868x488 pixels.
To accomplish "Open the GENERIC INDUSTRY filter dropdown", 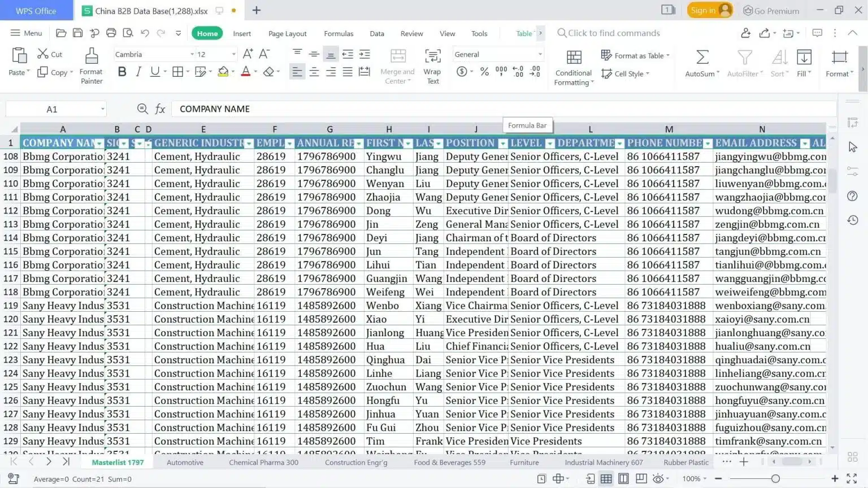I will [249, 143].
